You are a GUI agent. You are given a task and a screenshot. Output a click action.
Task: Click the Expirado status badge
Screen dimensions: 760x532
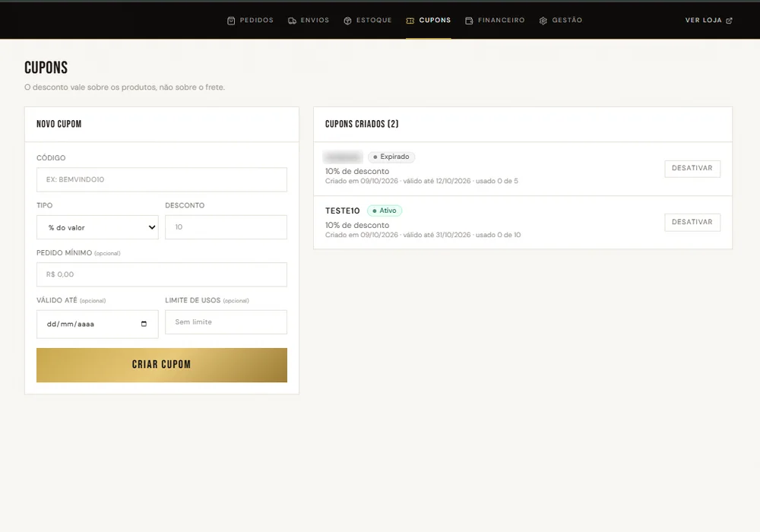point(391,157)
